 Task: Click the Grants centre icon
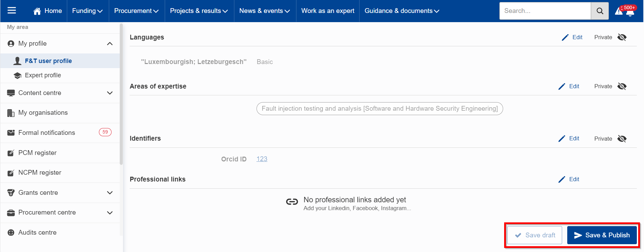tap(11, 193)
